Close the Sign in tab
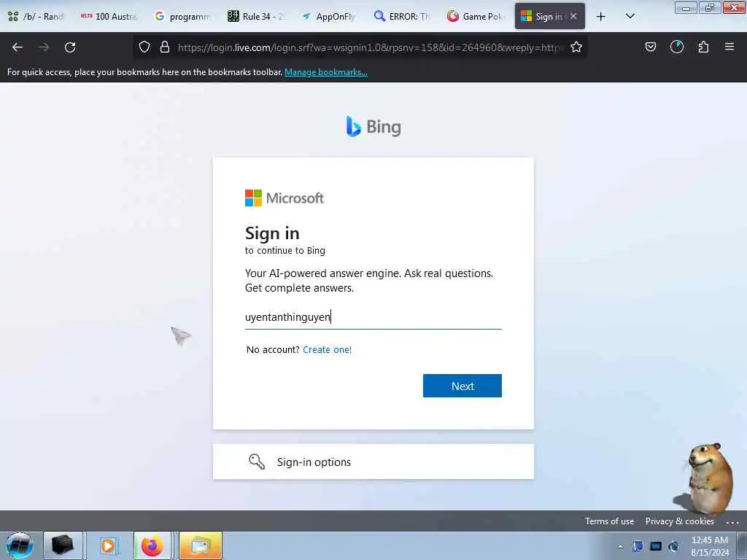This screenshot has height=560, width=747. (573, 16)
